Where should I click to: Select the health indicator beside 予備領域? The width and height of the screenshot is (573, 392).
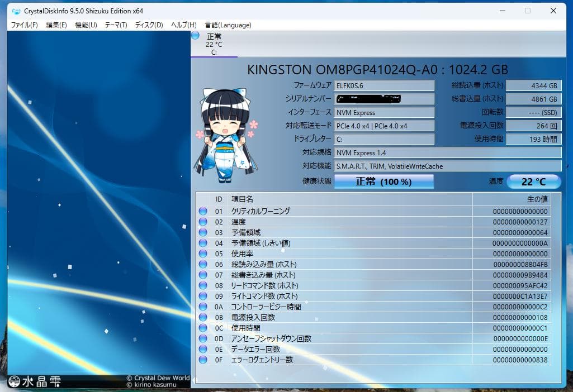pyautogui.click(x=202, y=232)
